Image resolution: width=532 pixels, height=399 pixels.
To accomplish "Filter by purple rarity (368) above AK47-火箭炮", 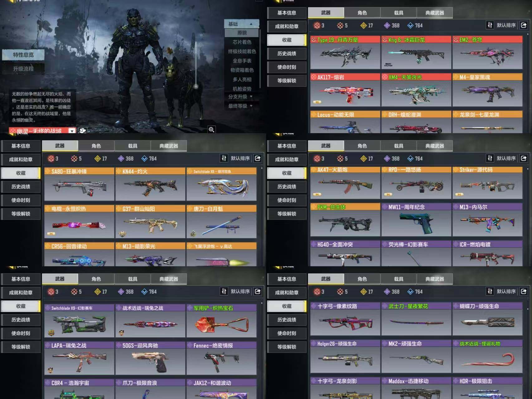I will point(392,159).
